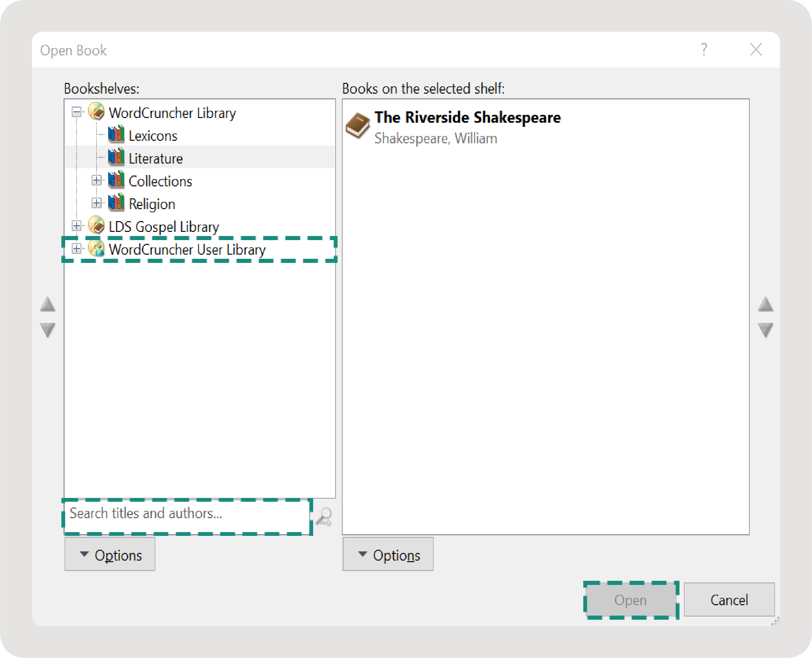Open the bookshelves Options dropdown
812x658 pixels.
(x=110, y=555)
